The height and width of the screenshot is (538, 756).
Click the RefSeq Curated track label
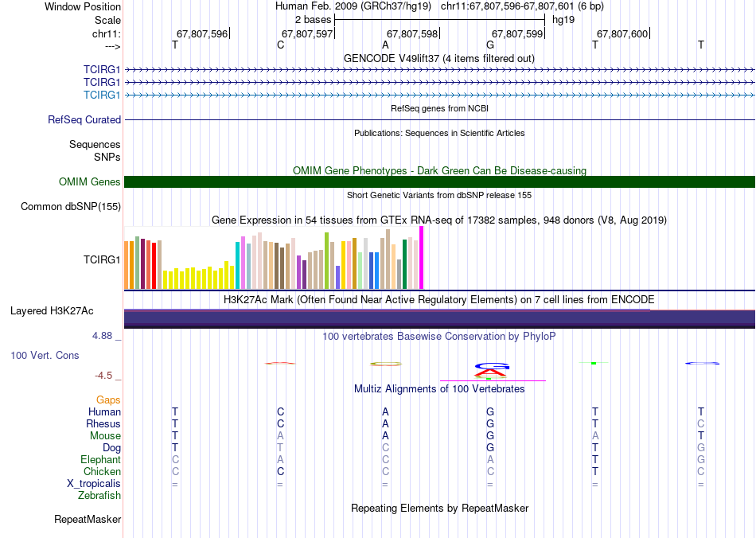point(84,119)
